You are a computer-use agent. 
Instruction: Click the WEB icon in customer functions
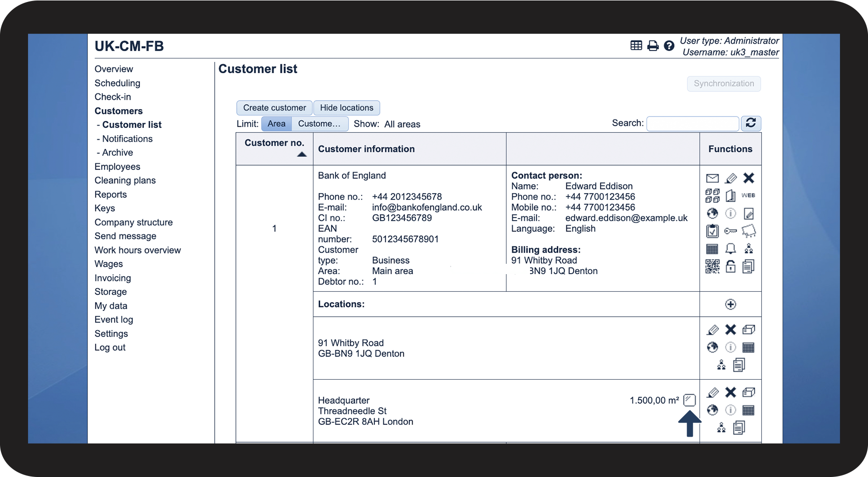(749, 195)
